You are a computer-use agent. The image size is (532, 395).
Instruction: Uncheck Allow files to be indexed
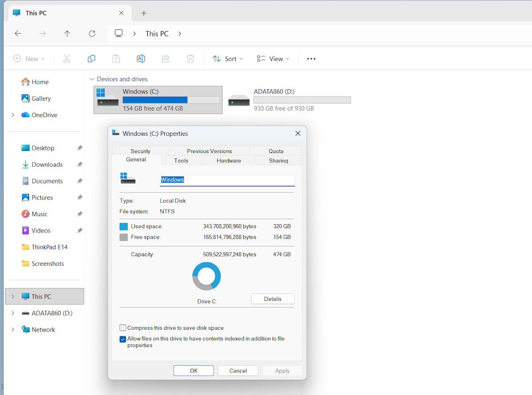click(123, 339)
